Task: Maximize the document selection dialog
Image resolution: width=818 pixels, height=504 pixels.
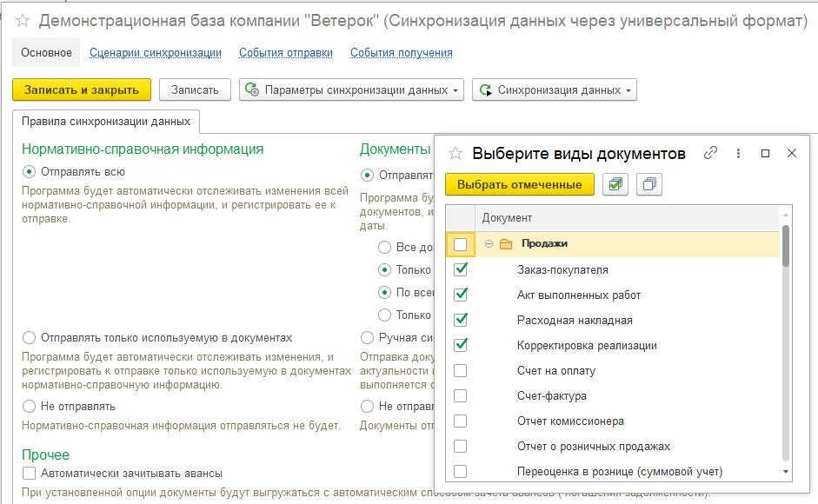Action: (x=765, y=153)
